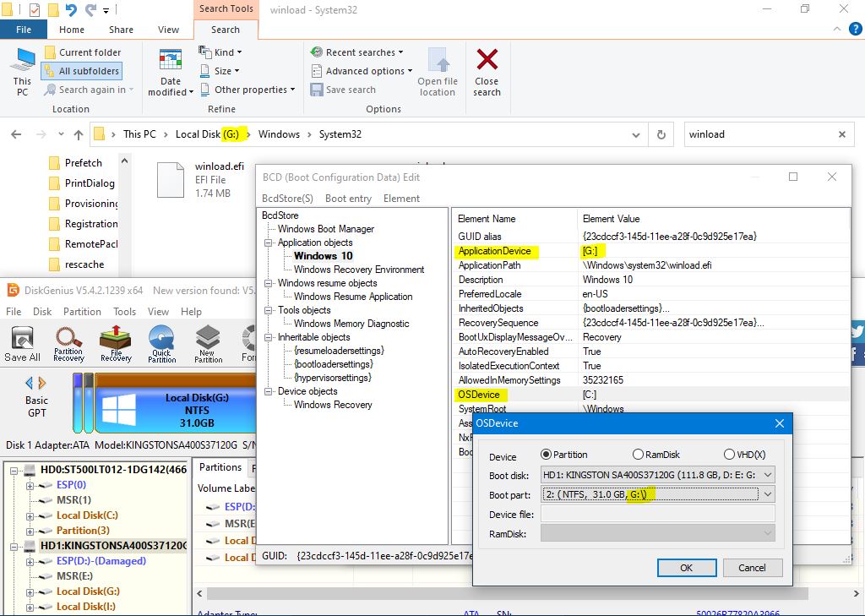The image size is (865, 616).
Task: Open the Boot part dropdown
Action: point(767,494)
